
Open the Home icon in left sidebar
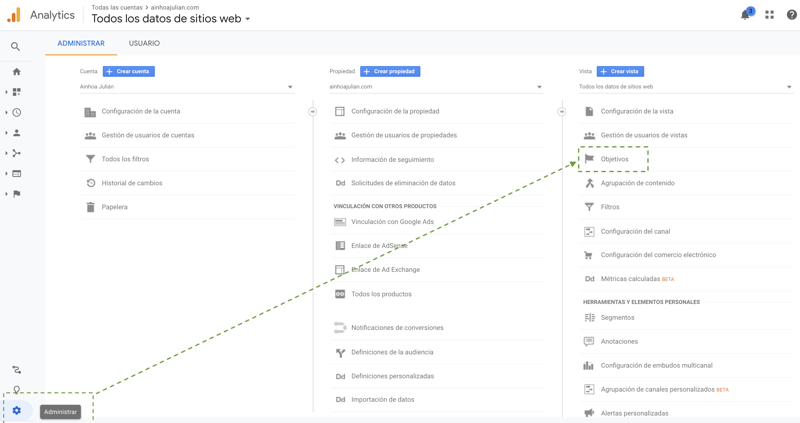coord(16,72)
